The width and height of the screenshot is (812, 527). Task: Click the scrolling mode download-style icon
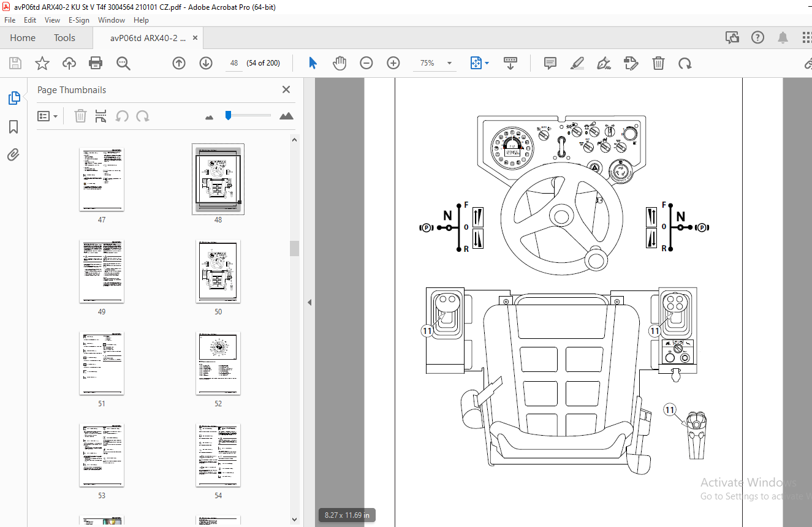tap(510, 63)
